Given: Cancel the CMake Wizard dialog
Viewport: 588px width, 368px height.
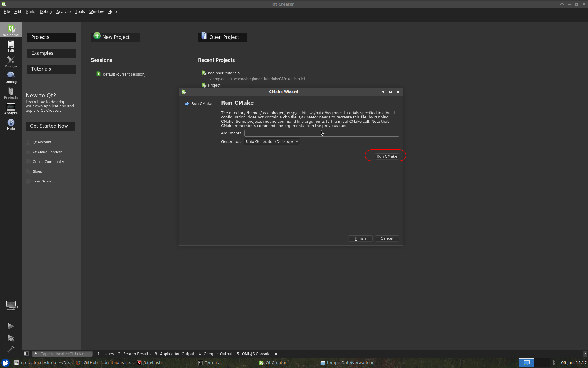Looking at the screenshot, I should 387,238.
